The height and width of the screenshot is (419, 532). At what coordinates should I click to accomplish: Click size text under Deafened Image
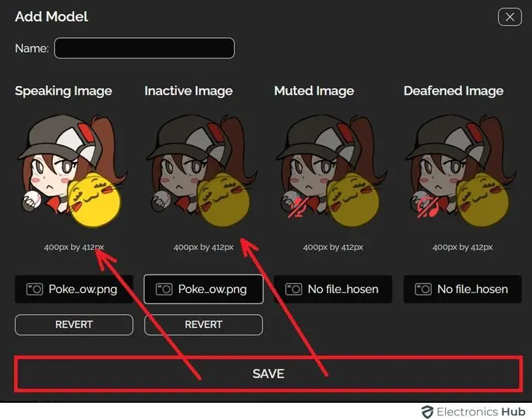click(x=463, y=247)
